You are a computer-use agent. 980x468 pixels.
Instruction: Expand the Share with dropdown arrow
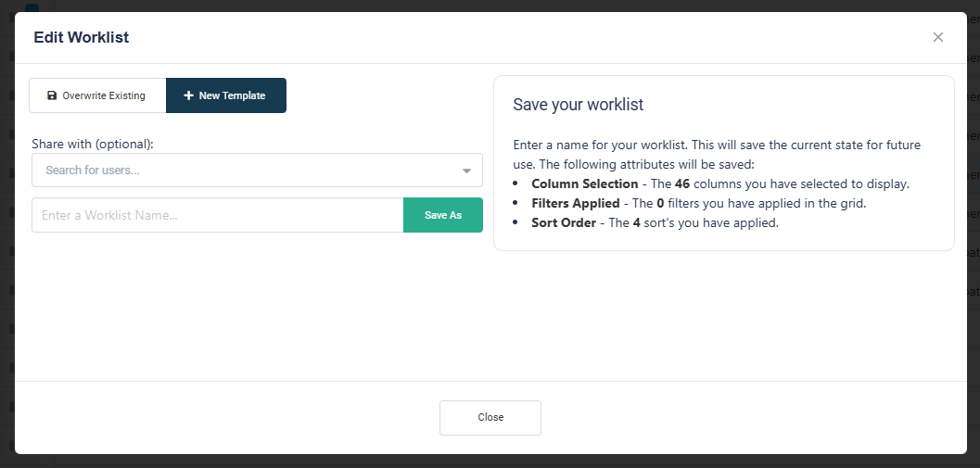[466, 171]
